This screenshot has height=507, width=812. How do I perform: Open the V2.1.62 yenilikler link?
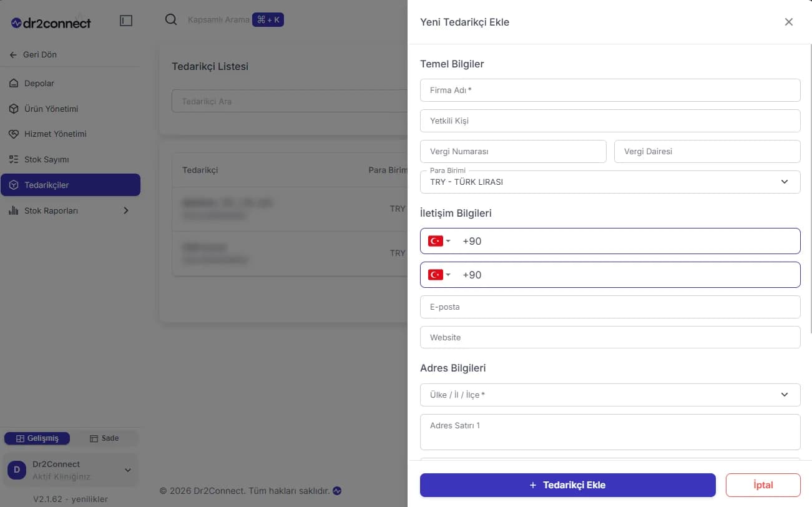[71, 499]
